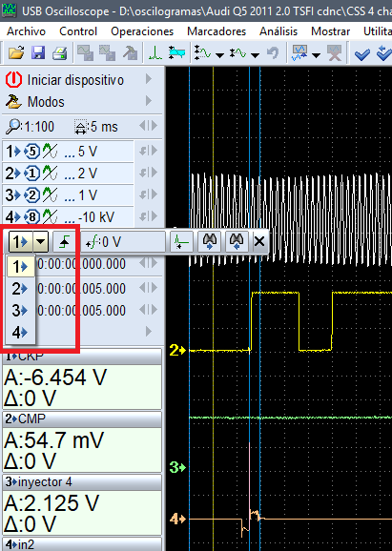Close the trigger search toolbar
The image size is (392, 551).
coord(259,242)
